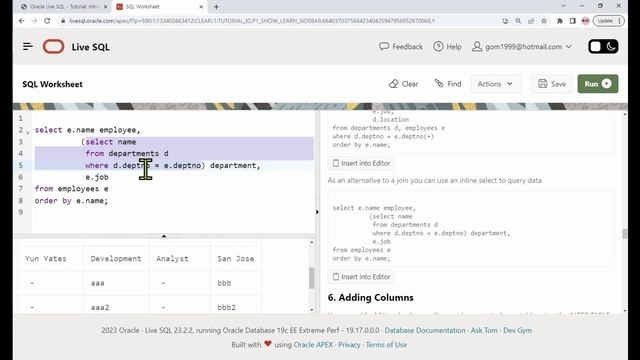The width and height of the screenshot is (640, 360).
Task: Click the 'e.job' line in editor
Action: (x=97, y=177)
